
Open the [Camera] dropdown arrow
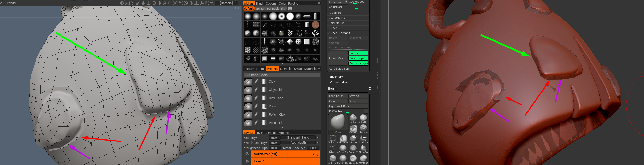[x=240, y=3]
